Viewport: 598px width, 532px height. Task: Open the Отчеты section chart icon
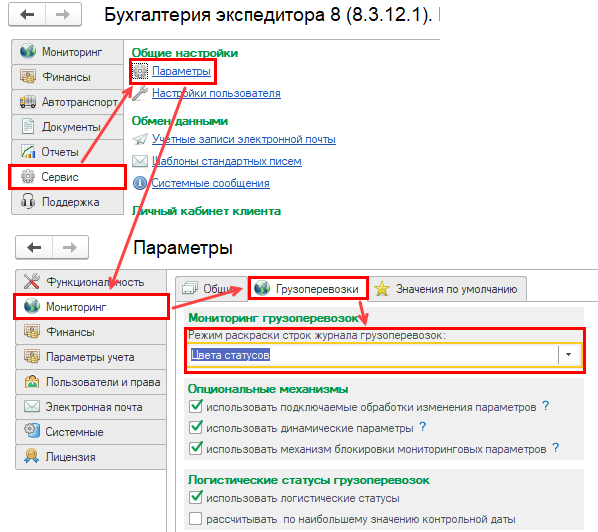coord(28,152)
